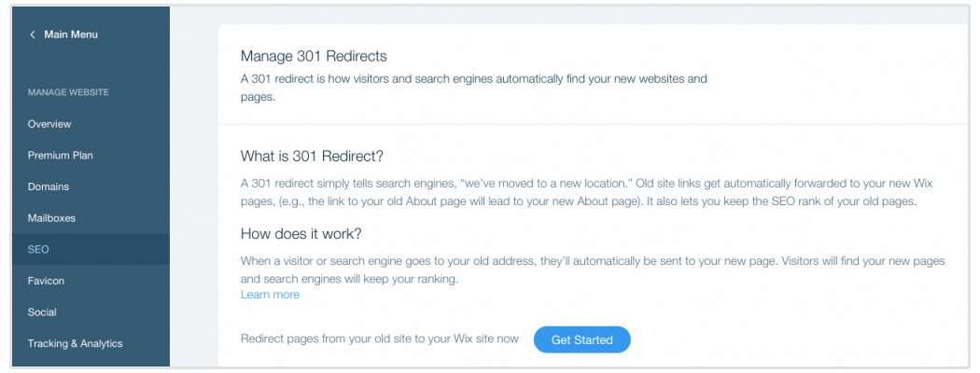Open the Domains menu item
This screenshot has width=980, height=373.
click(x=49, y=186)
